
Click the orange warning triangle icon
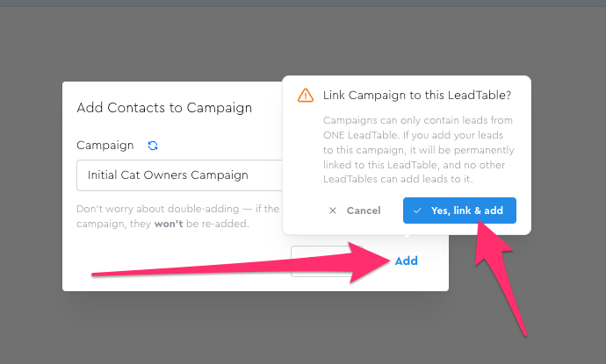point(305,95)
